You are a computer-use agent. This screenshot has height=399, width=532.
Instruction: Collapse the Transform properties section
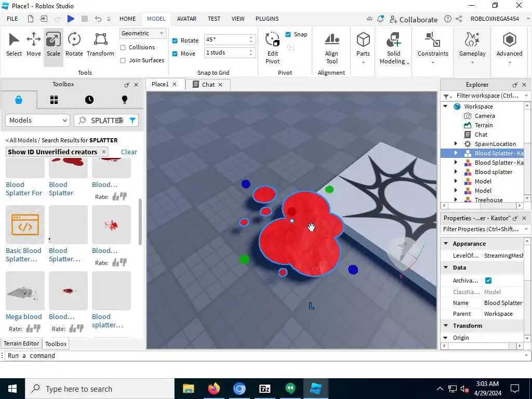tap(446, 325)
